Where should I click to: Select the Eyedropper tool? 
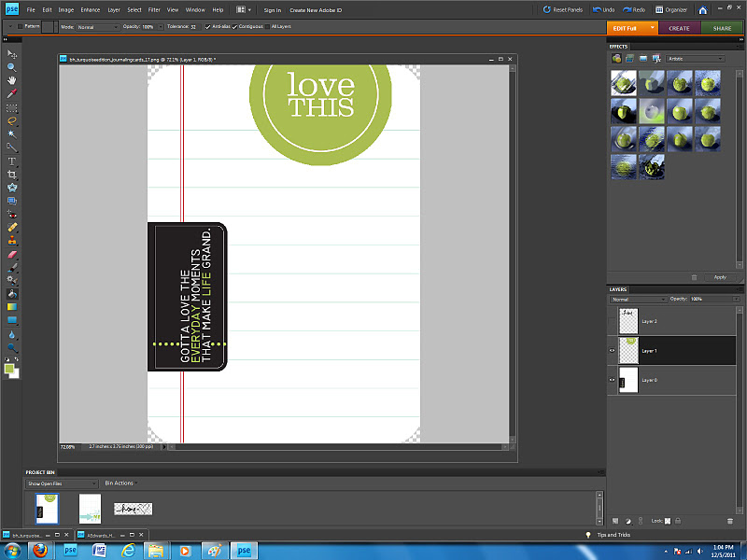pyautogui.click(x=12, y=94)
